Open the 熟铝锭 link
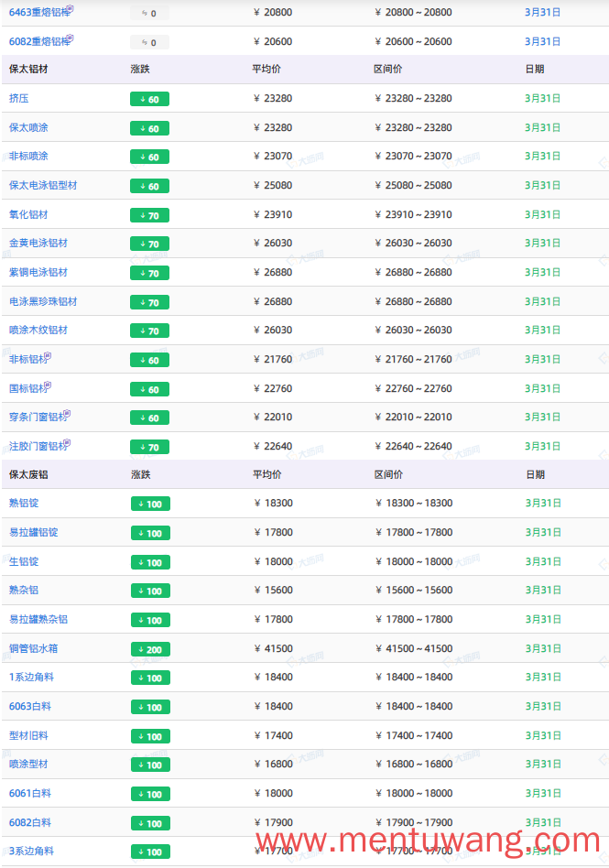The width and height of the screenshot is (609, 868). tap(24, 504)
